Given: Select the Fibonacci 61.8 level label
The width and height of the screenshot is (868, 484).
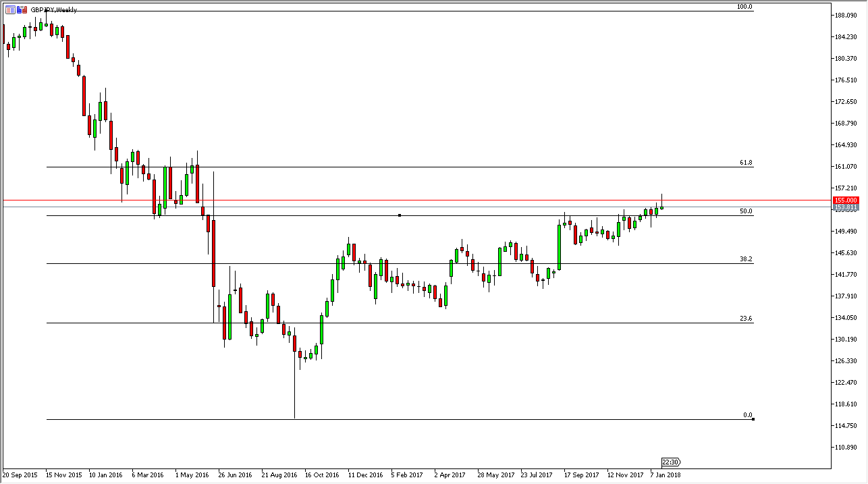Looking at the screenshot, I should (x=746, y=163).
